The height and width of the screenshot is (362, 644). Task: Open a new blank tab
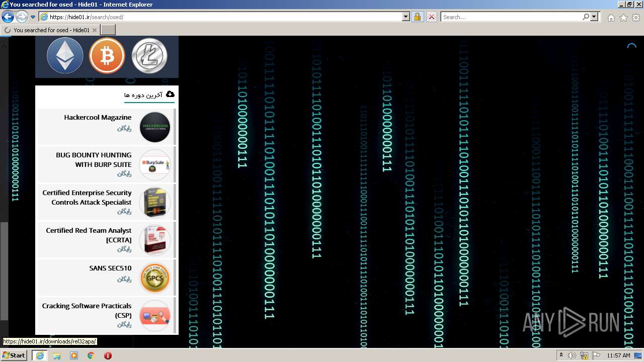point(108,30)
